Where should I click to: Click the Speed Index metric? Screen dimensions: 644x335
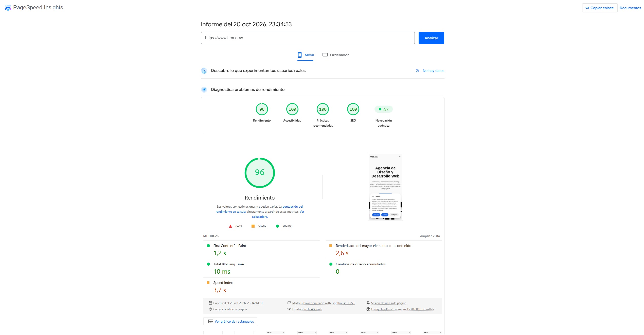coord(261,286)
